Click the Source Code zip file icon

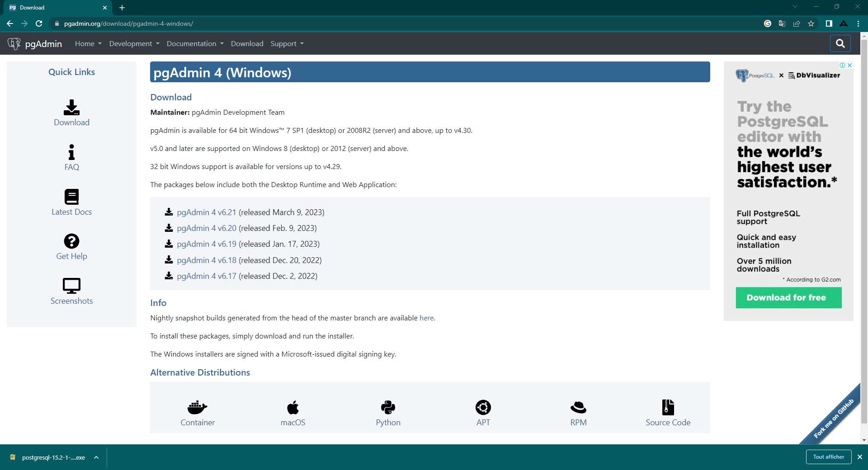click(668, 407)
